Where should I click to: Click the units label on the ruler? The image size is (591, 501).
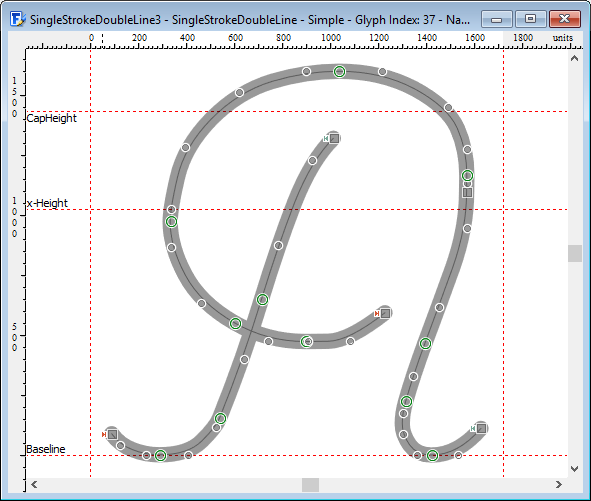(x=563, y=38)
